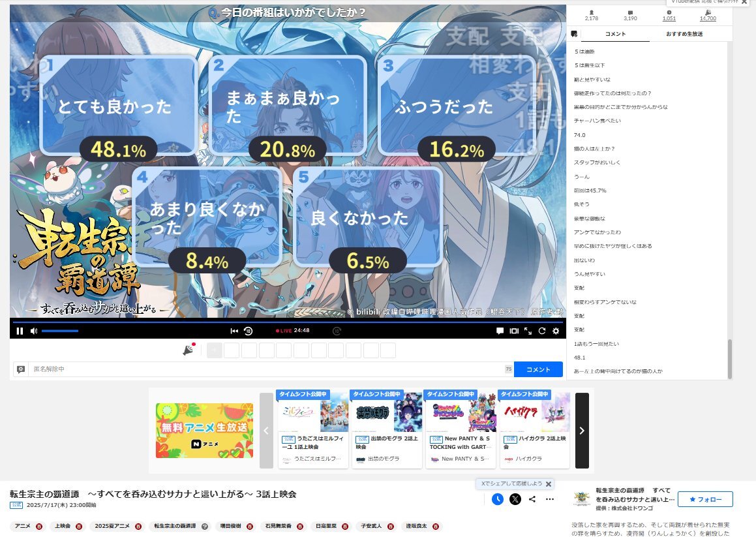756x537 pixels.
Task: Reload the player with the refresh icon
Action: pos(542,331)
